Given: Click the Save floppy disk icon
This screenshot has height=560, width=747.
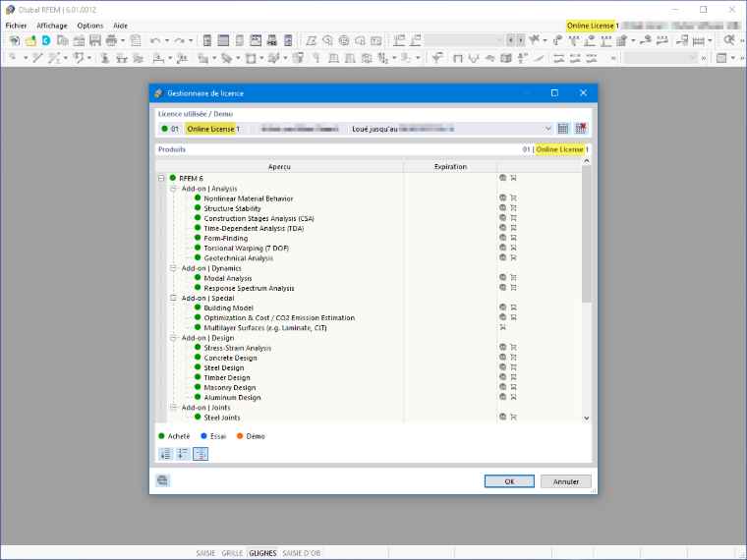Looking at the screenshot, I should tap(95, 40).
